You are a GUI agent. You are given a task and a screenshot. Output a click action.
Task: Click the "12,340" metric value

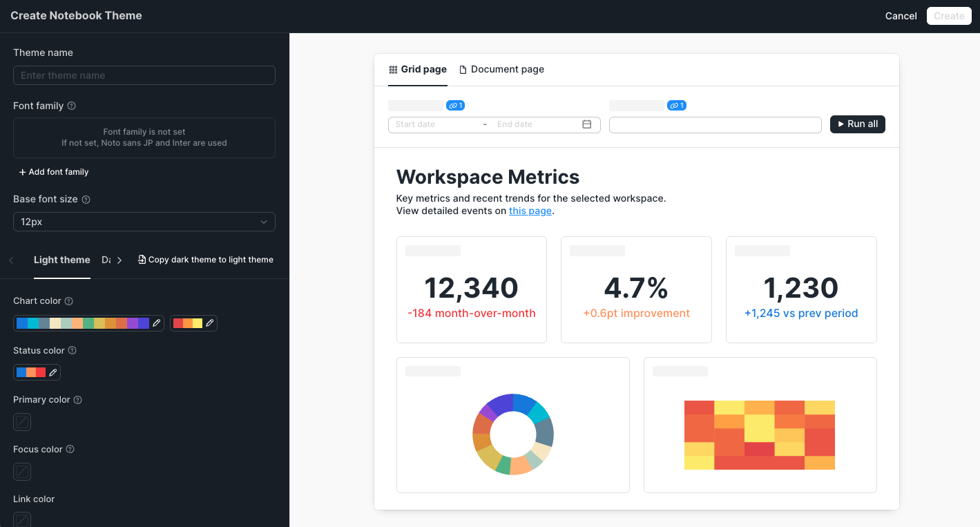tap(472, 288)
